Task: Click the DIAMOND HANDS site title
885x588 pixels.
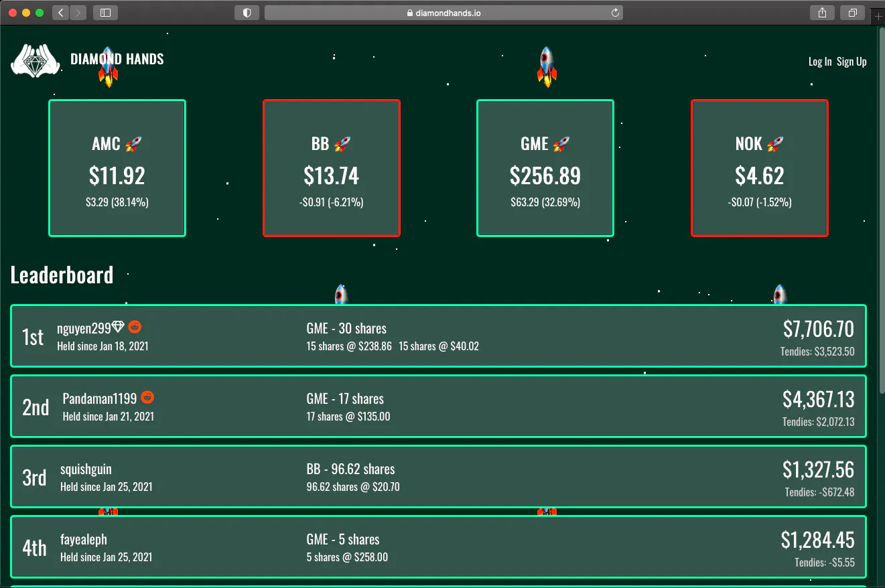Action: [x=117, y=60]
